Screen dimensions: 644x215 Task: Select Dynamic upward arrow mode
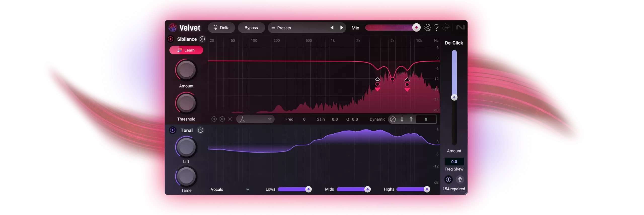point(411,119)
